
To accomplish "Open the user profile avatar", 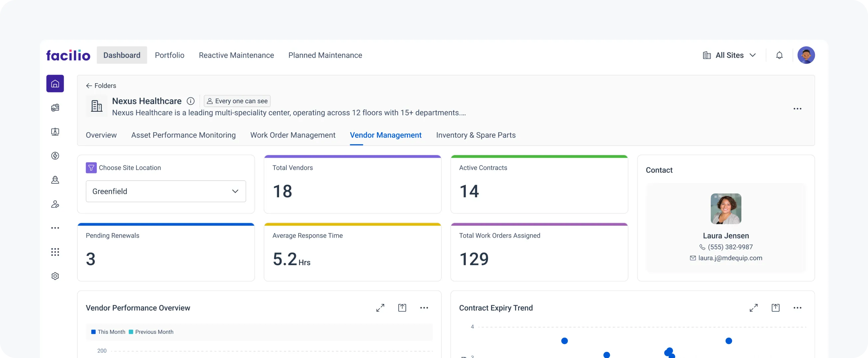I will (806, 55).
